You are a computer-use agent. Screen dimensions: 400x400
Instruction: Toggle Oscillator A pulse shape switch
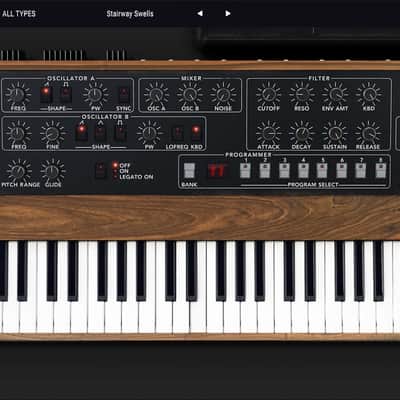coord(66,94)
